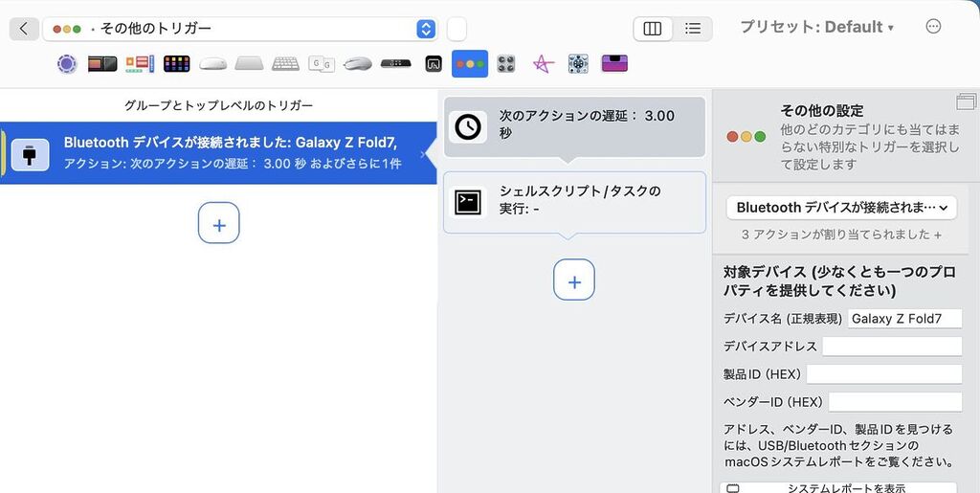
Task: Switch to list view layout
Action: 693,29
